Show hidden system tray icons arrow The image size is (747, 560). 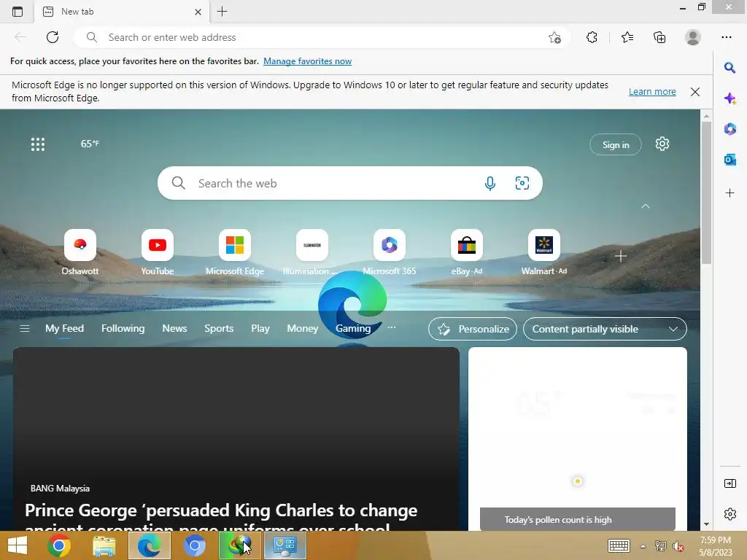coord(643,546)
